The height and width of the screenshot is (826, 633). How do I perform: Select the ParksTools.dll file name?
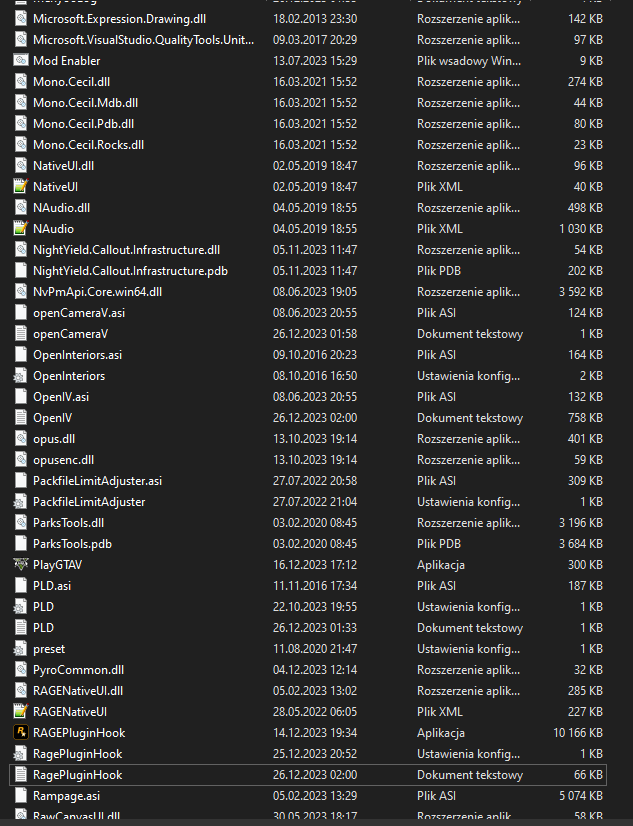[x=68, y=523]
